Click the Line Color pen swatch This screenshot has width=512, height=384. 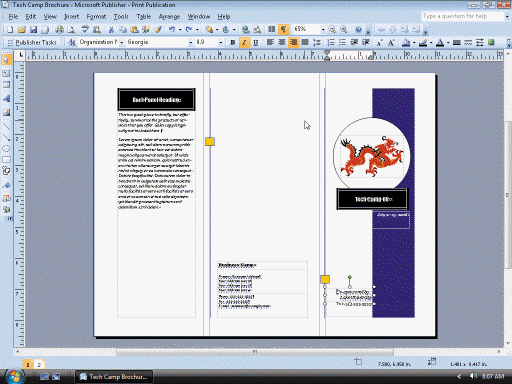(x=423, y=42)
